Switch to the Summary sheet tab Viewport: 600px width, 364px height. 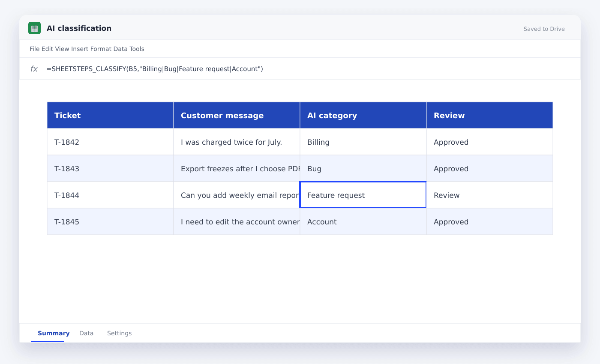[54, 333]
